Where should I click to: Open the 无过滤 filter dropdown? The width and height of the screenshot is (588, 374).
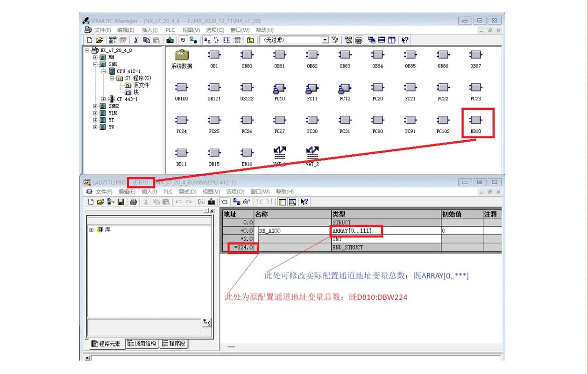coord(326,40)
